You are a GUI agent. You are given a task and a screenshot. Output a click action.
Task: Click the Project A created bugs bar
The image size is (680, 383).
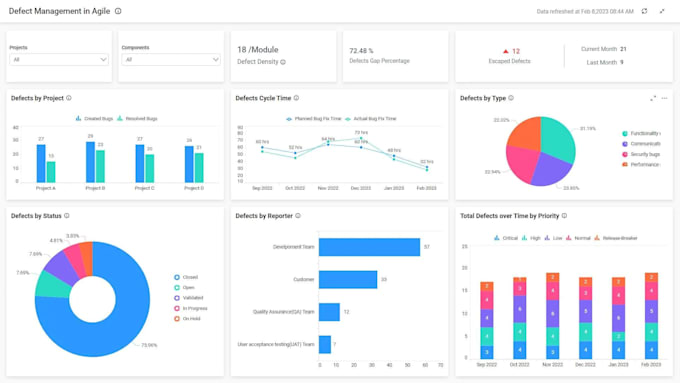(x=41, y=164)
